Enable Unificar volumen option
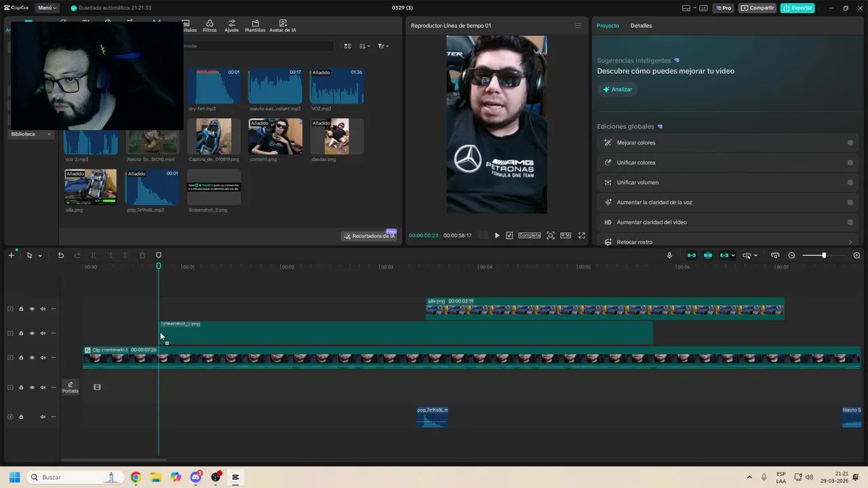Screen dimensions: 868x488 850,182
